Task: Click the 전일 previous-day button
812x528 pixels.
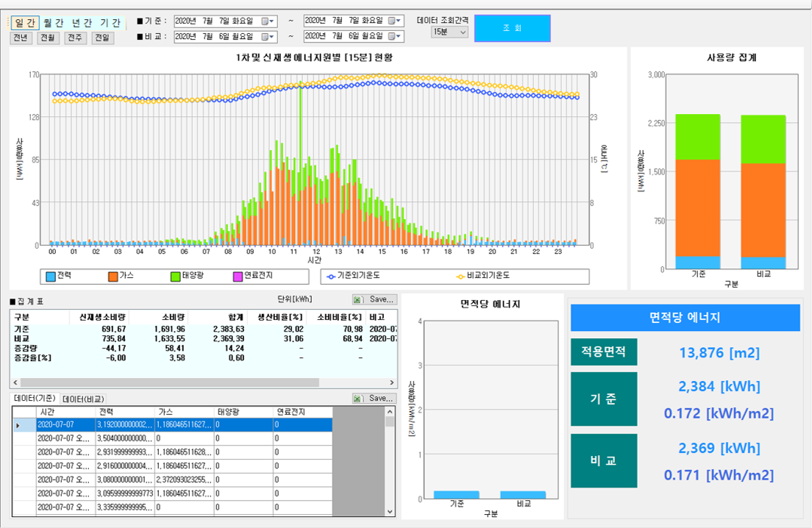Action: [x=102, y=38]
